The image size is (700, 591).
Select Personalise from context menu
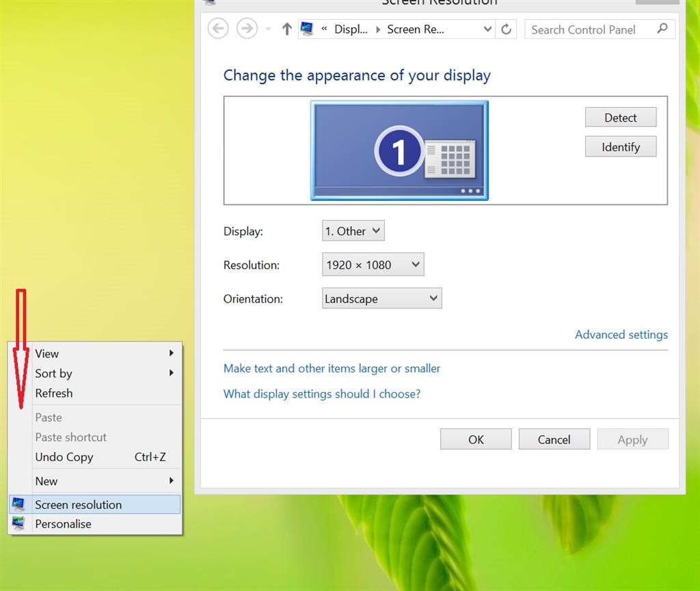pyautogui.click(x=94, y=523)
